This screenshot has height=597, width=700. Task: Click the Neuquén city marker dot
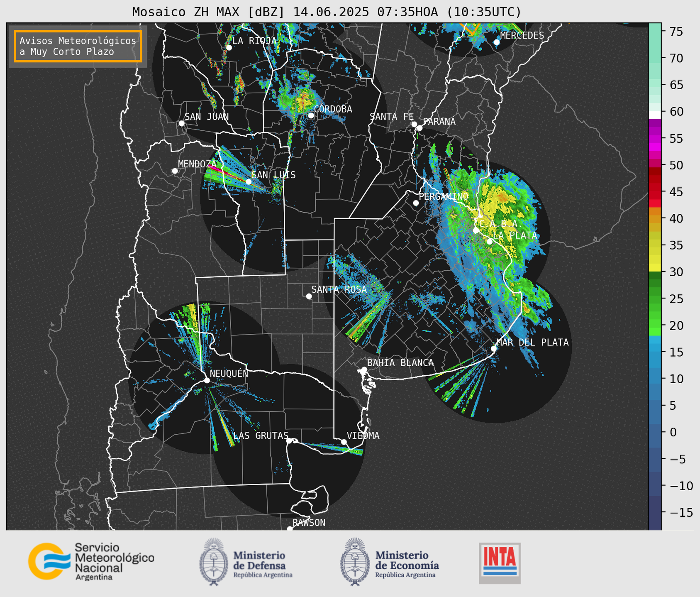(x=207, y=380)
